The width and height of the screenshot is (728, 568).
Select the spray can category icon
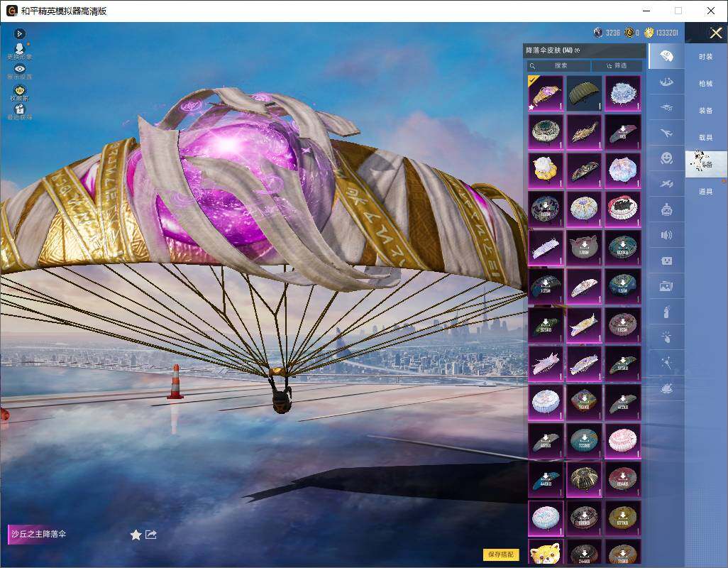click(666, 312)
